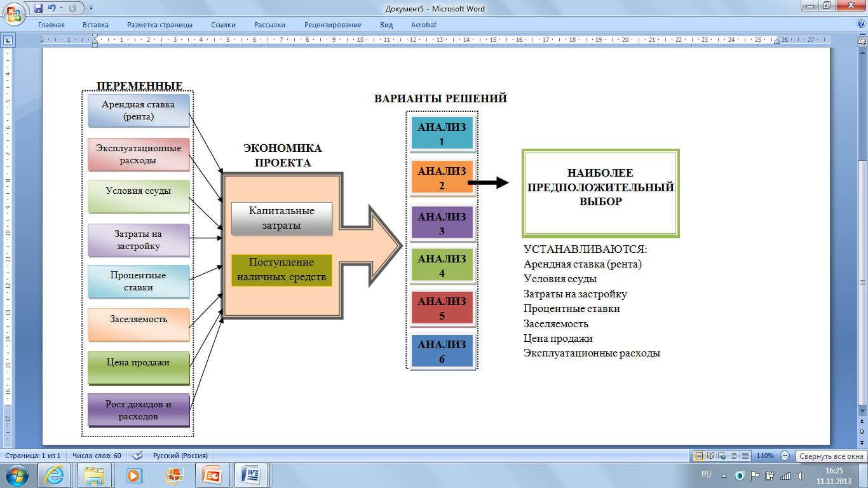Click the proofing errors check icon

click(137, 456)
